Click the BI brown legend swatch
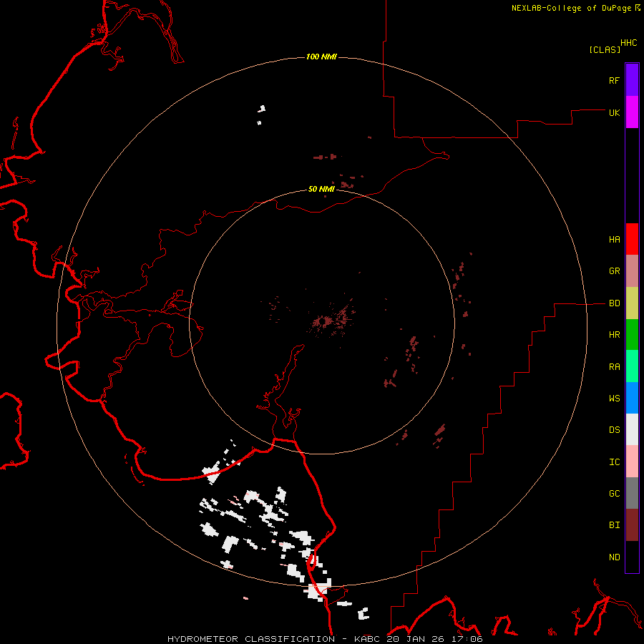The width and height of the screenshot is (644, 644). coord(632,525)
